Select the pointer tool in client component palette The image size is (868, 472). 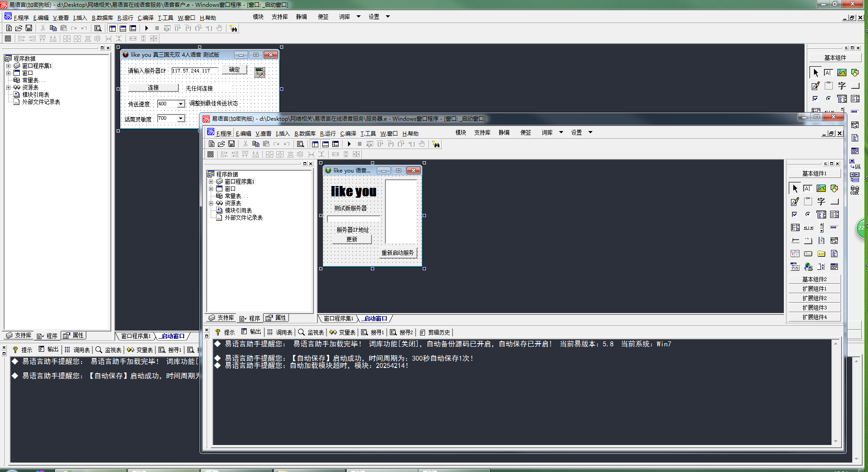click(x=816, y=73)
